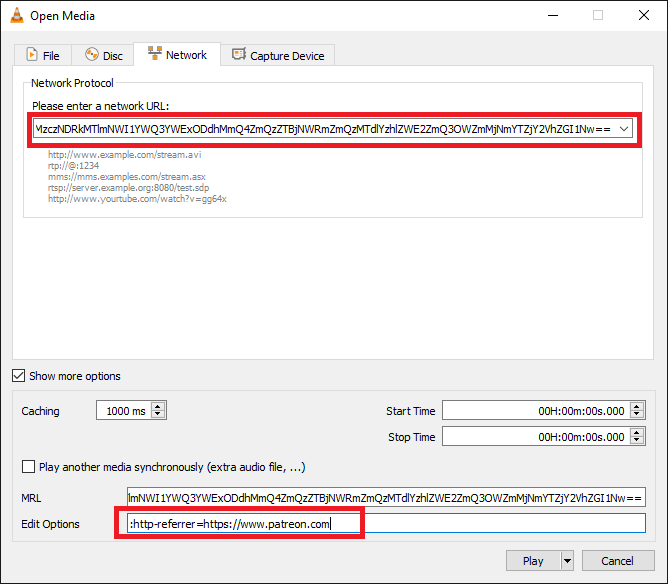Viewport: 668px width, 584px height.
Task: Expand the network URL history dropdown
Action: [x=624, y=129]
